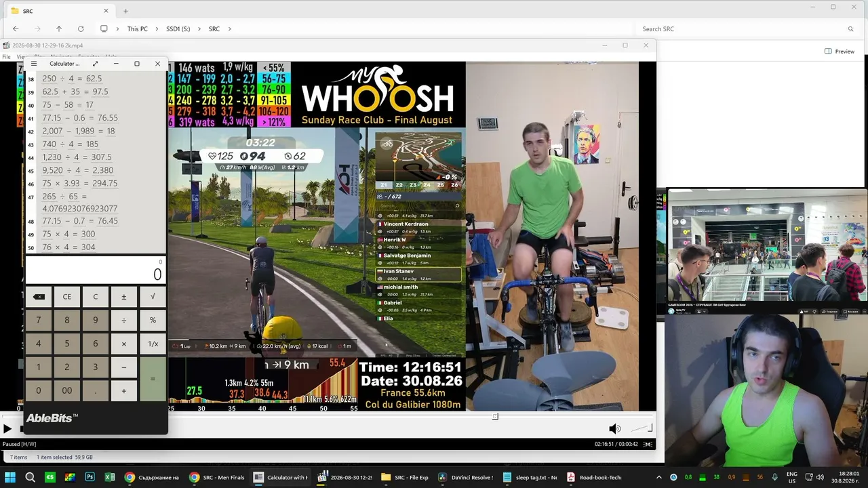Expand the chevron after SRC breadcrumb

click(x=230, y=29)
